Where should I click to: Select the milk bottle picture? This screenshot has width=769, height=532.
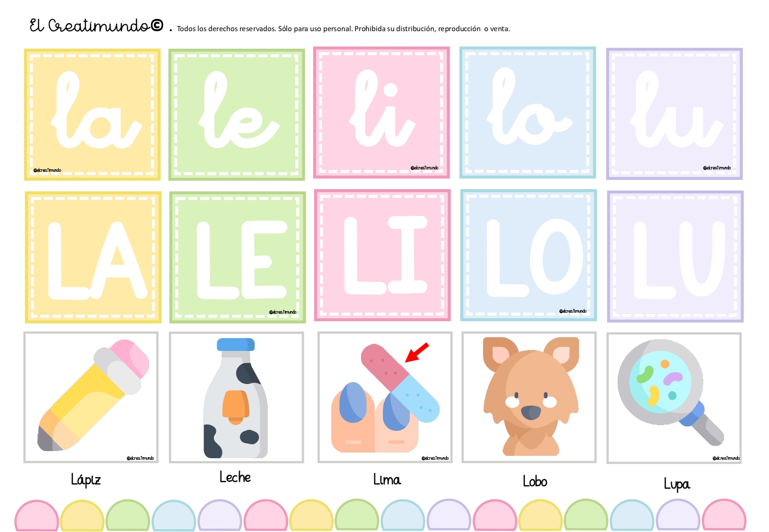[237, 397]
